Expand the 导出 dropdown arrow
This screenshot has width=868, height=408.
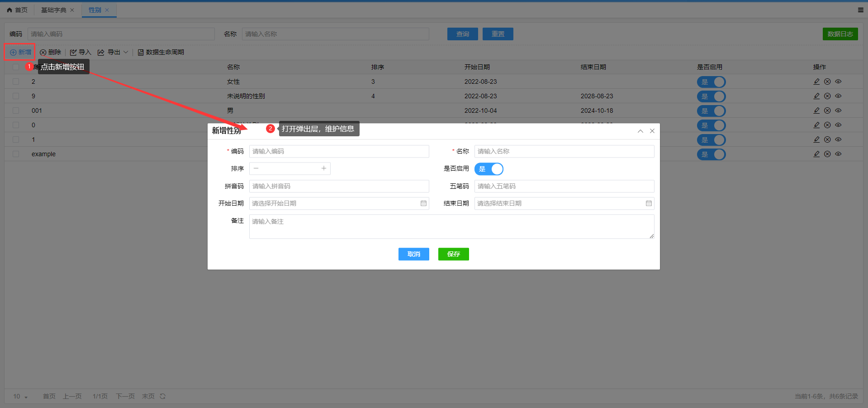pyautogui.click(x=126, y=52)
